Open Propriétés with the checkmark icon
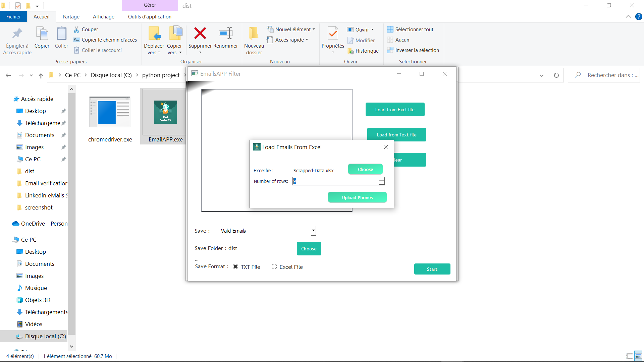The width and height of the screenshot is (644, 362). [333, 34]
